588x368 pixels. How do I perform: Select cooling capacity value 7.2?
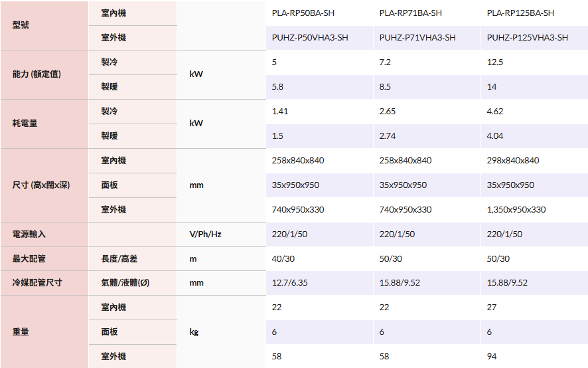[x=385, y=62]
